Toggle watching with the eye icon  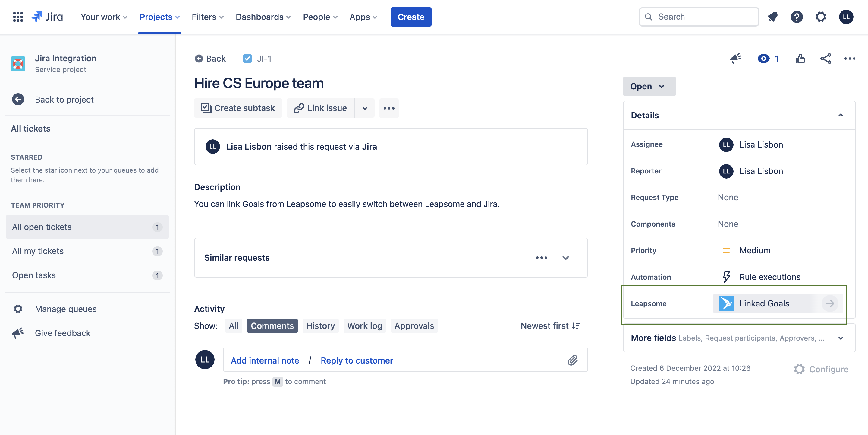pos(763,59)
